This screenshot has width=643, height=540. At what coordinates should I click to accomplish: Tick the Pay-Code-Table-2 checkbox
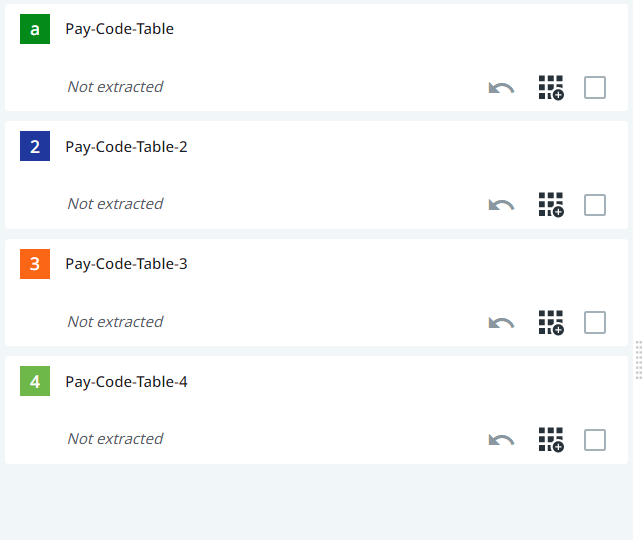(x=595, y=205)
